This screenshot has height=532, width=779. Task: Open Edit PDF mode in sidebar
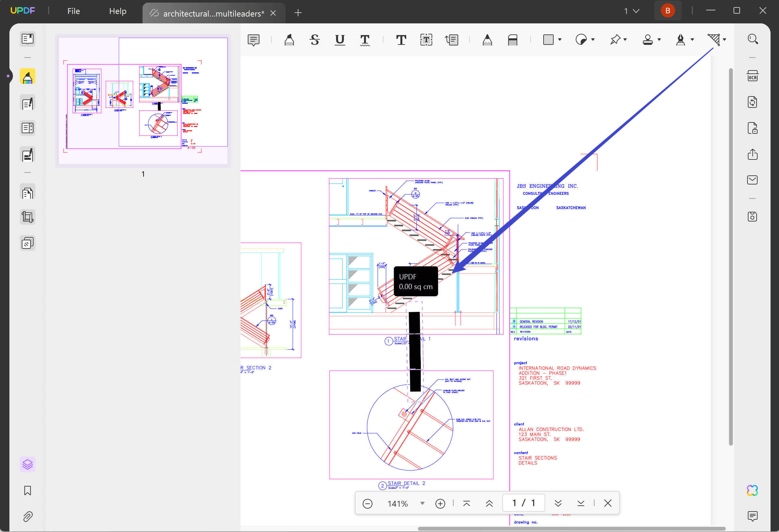coord(28,103)
